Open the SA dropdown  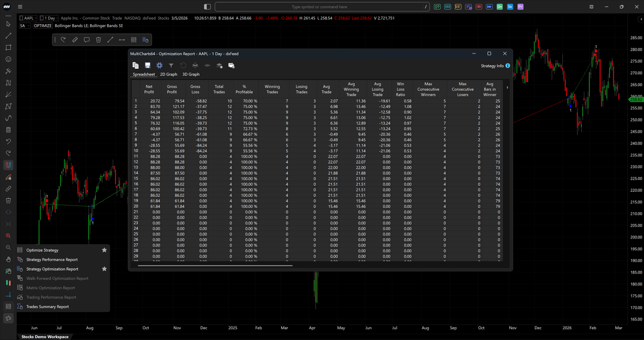[x=25, y=25]
